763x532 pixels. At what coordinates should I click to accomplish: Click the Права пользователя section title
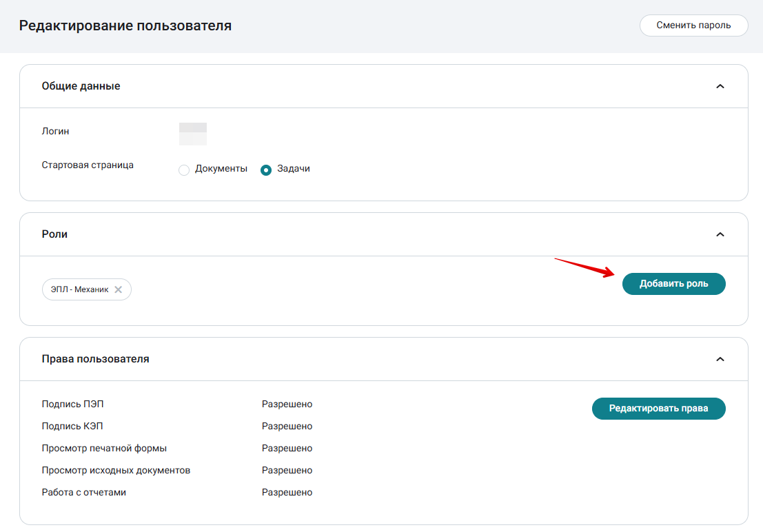click(x=95, y=359)
